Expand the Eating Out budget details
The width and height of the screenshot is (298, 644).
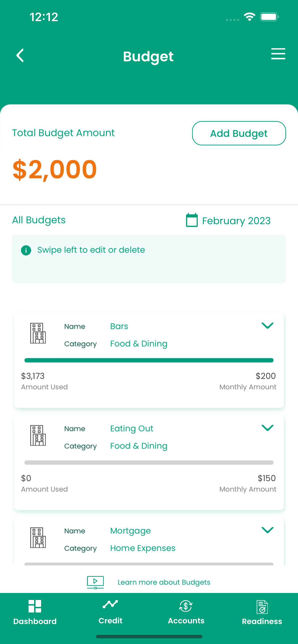(x=267, y=428)
